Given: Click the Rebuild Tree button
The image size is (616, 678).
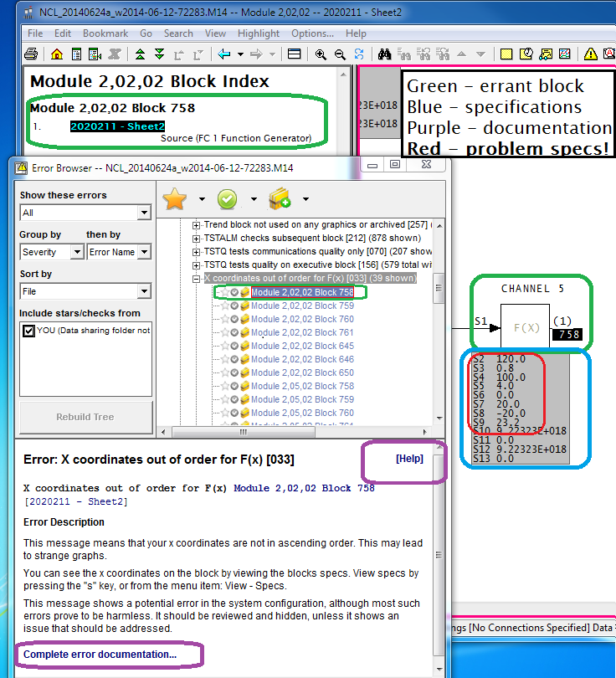Looking at the screenshot, I should pyautogui.click(x=85, y=417).
